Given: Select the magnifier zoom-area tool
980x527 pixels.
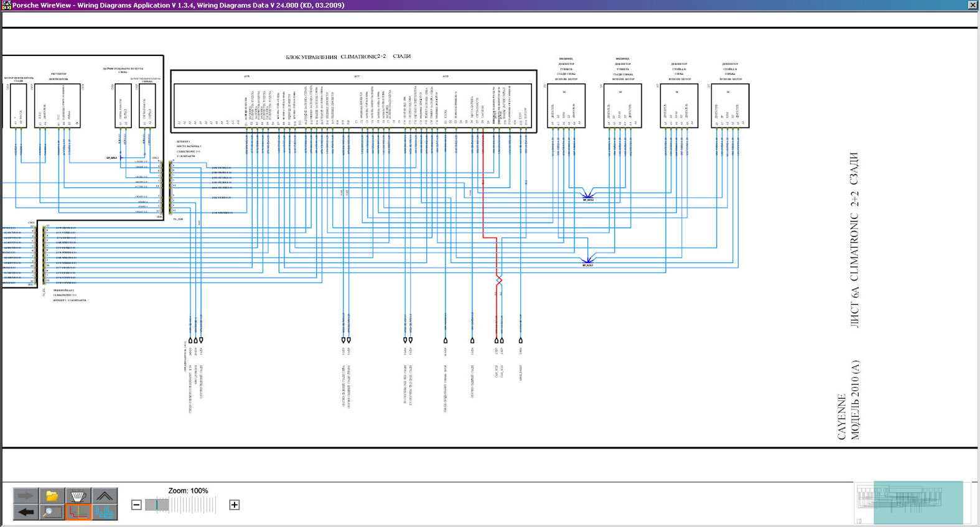Looking at the screenshot, I should [x=52, y=512].
